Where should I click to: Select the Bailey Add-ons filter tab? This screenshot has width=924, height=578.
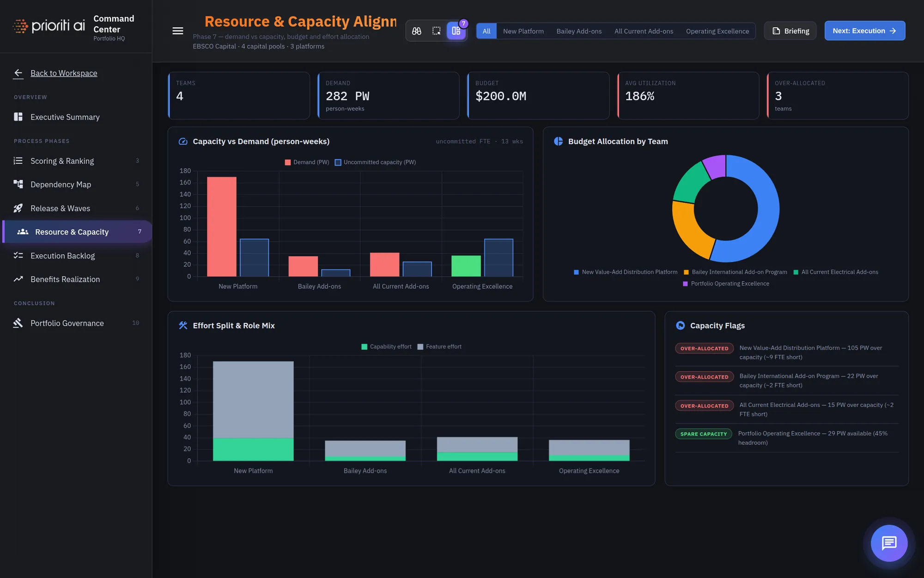tap(579, 31)
